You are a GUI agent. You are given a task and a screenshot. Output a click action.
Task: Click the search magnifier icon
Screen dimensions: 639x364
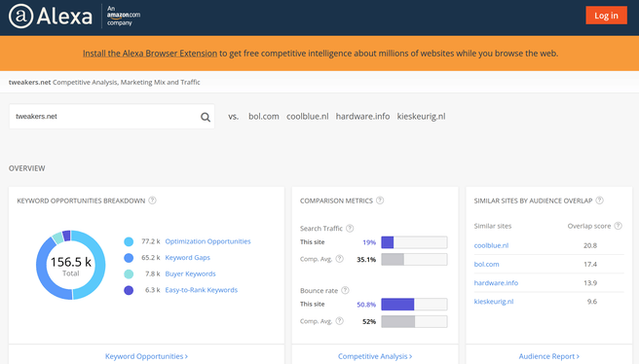point(206,117)
